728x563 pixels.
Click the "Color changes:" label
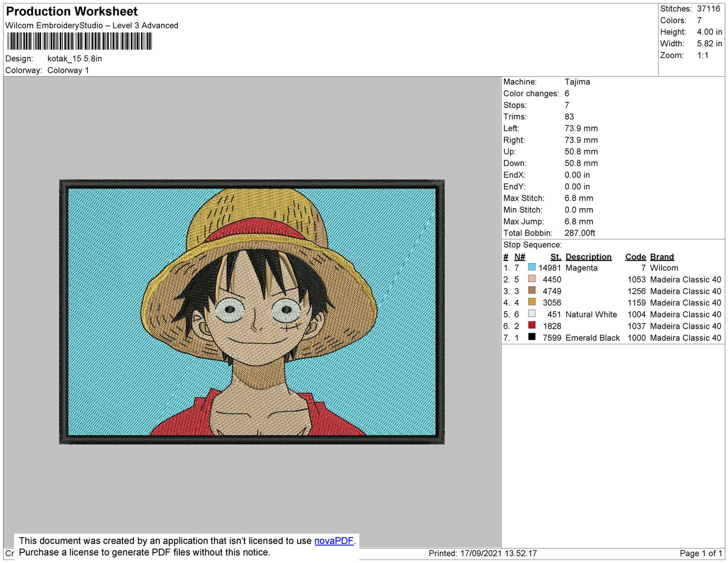point(531,94)
